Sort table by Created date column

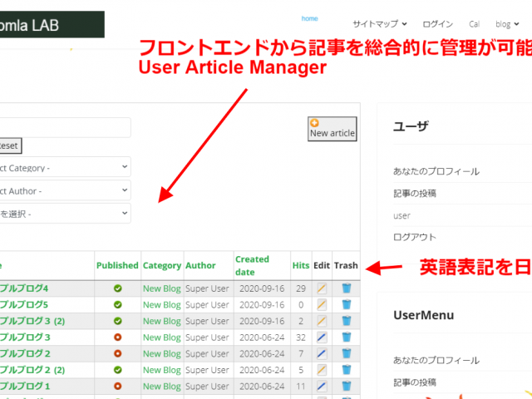click(252, 266)
